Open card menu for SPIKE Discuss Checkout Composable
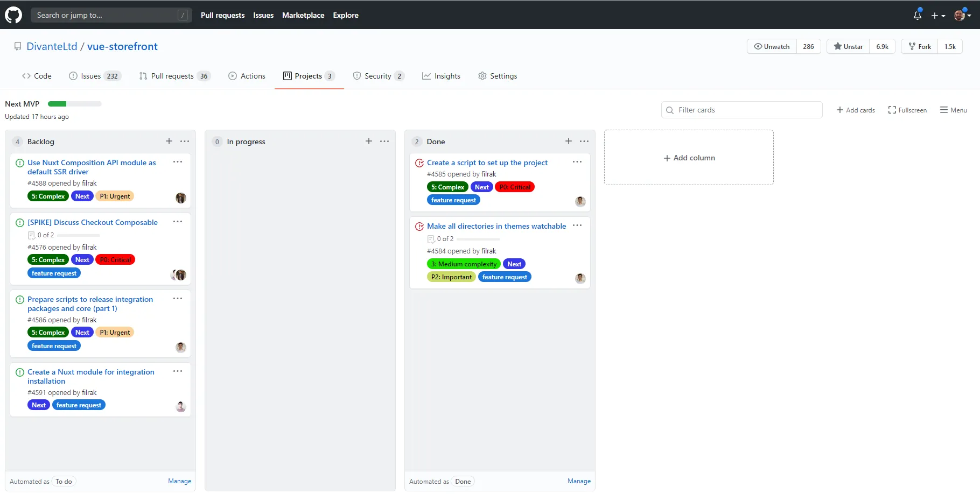The image size is (980, 494). (x=178, y=222)
